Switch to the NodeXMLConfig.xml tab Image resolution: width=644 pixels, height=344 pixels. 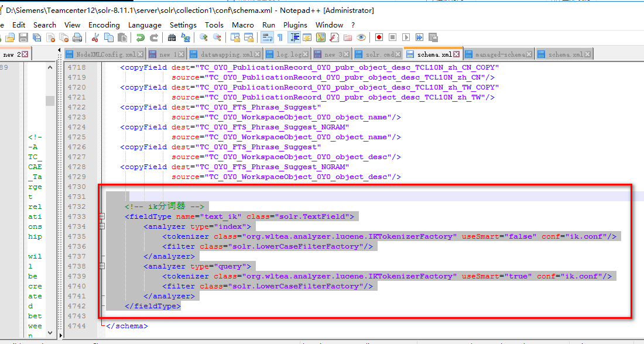click(105, 54)
